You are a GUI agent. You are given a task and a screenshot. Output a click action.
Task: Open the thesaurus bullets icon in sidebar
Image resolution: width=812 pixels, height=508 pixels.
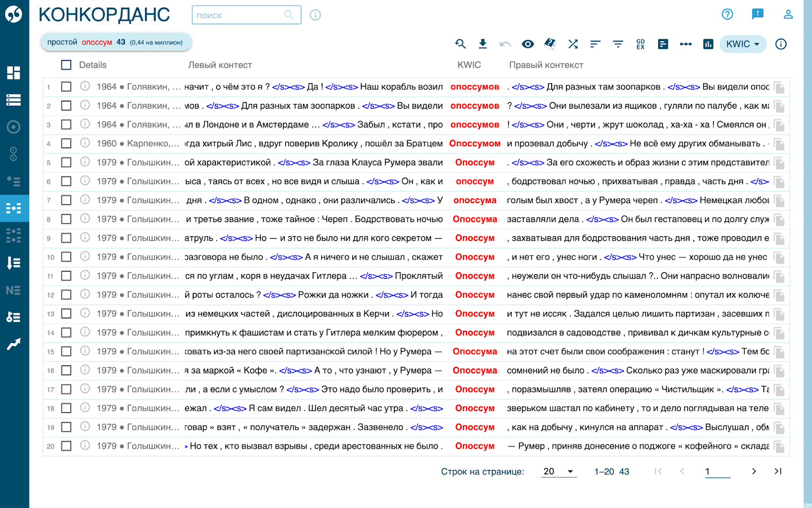[x=14, y=181]
